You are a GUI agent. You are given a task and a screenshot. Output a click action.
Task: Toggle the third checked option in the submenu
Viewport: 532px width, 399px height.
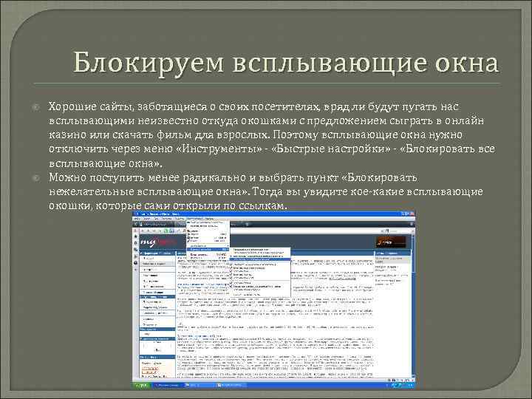[x=260, y=271]
